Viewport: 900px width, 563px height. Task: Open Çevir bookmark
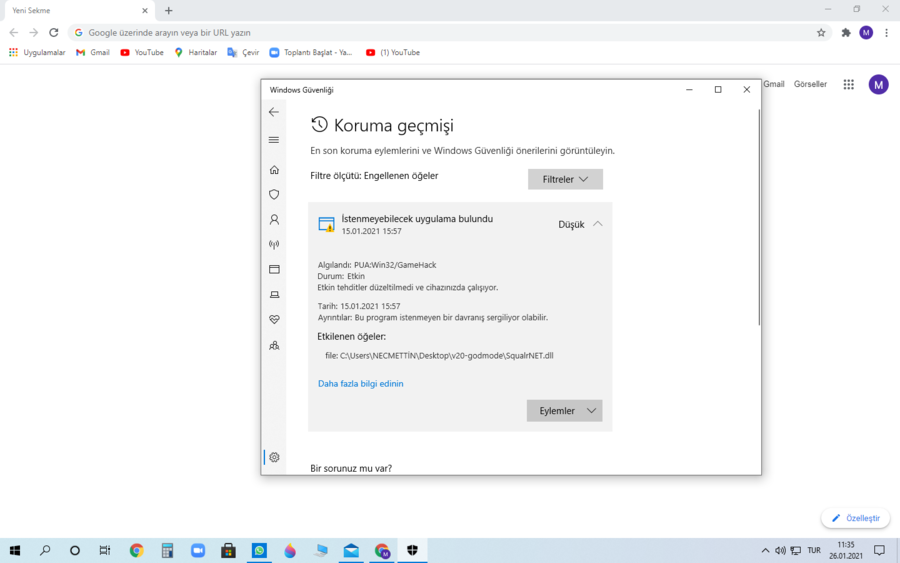[243, 52]
